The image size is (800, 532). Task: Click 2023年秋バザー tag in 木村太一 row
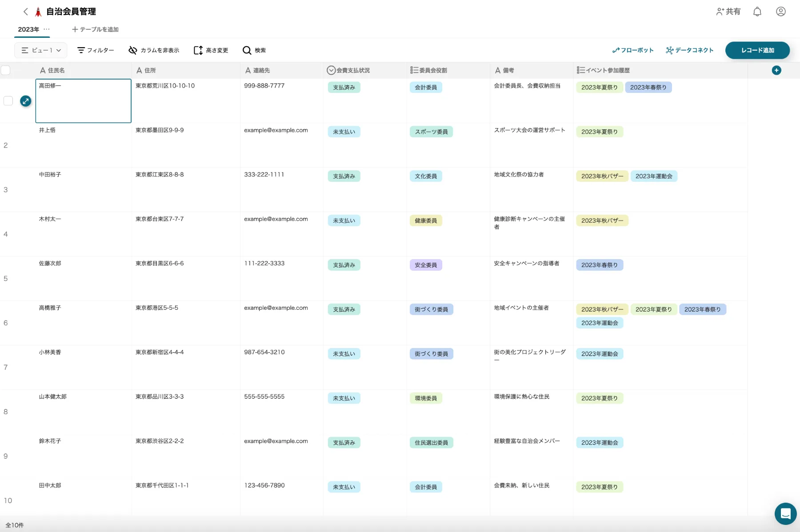[602, 220]
